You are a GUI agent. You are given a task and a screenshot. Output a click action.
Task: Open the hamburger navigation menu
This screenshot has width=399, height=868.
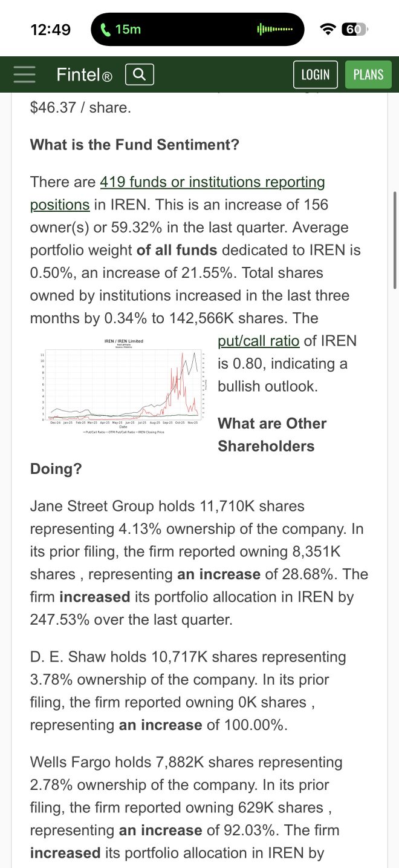click(25, 74)
